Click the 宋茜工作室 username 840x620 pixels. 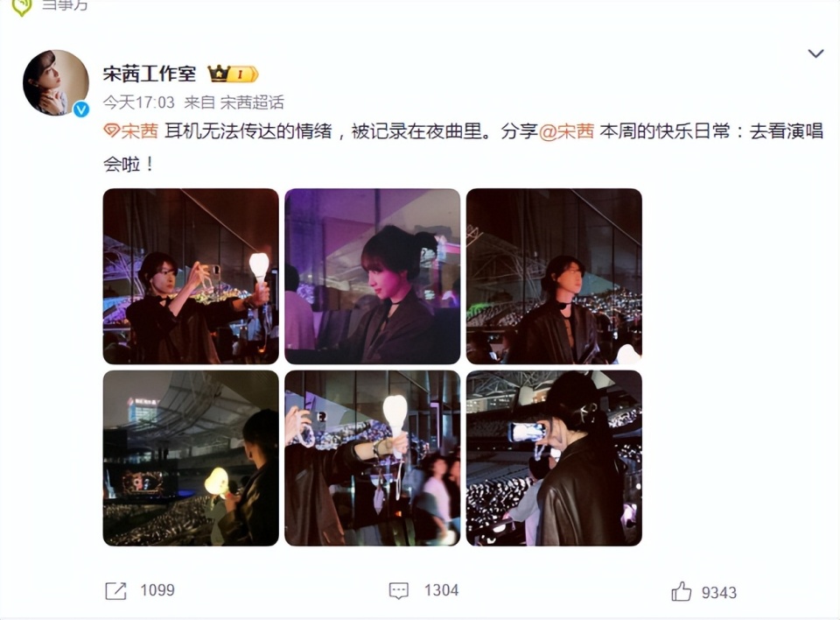150,74
